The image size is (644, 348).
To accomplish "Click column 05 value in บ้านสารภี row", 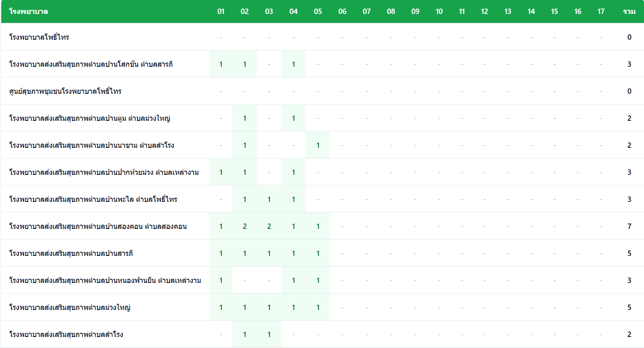I will pos(318,253).
